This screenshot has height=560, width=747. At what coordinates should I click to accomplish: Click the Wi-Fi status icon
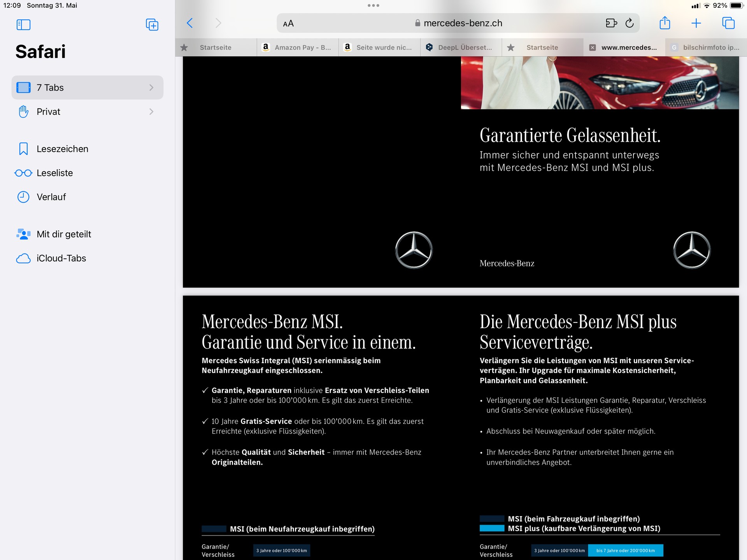click(x=707, y=5)
